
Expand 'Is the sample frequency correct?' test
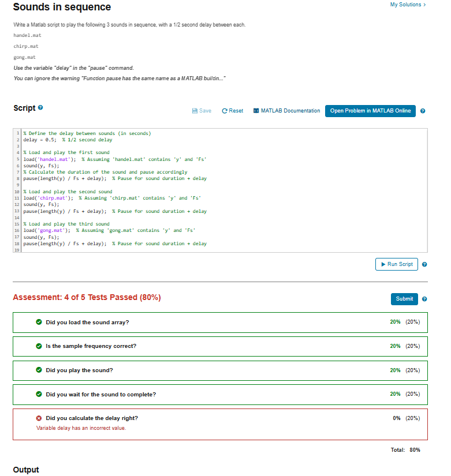click(220, 346)
